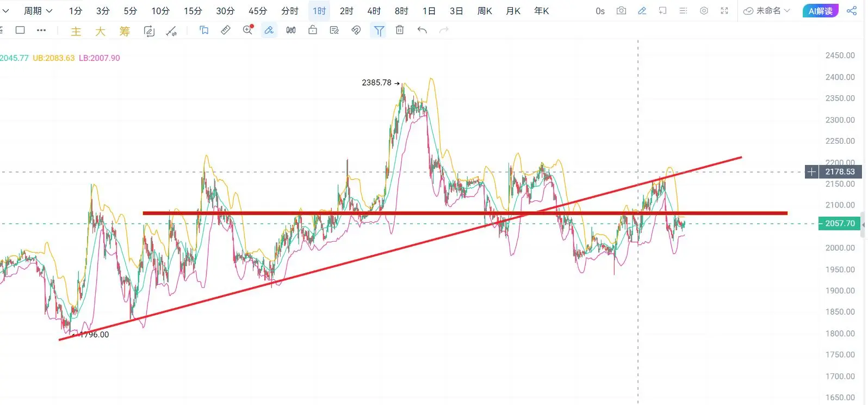Click the 2400.00 price axis label
The image size is (868, 405).
click(840, 77)
